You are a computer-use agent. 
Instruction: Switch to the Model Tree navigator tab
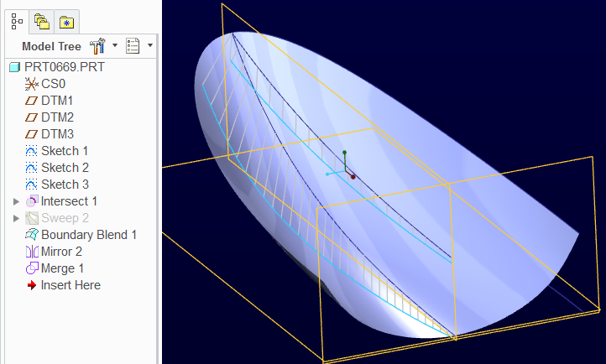click(17, 22)
